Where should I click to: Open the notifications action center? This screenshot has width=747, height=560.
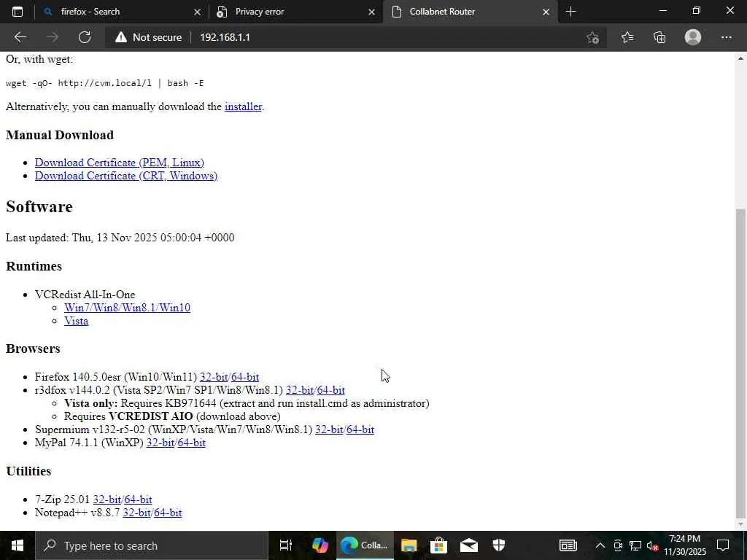[x=723, y=545]
